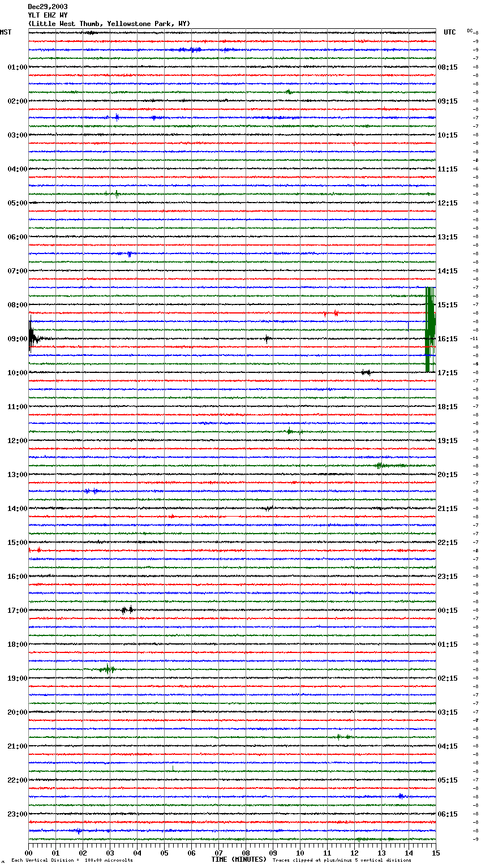This screenshot has height=868, width=481.
Task: Select the 05:00 MST time label
Action: click(18, 203)
